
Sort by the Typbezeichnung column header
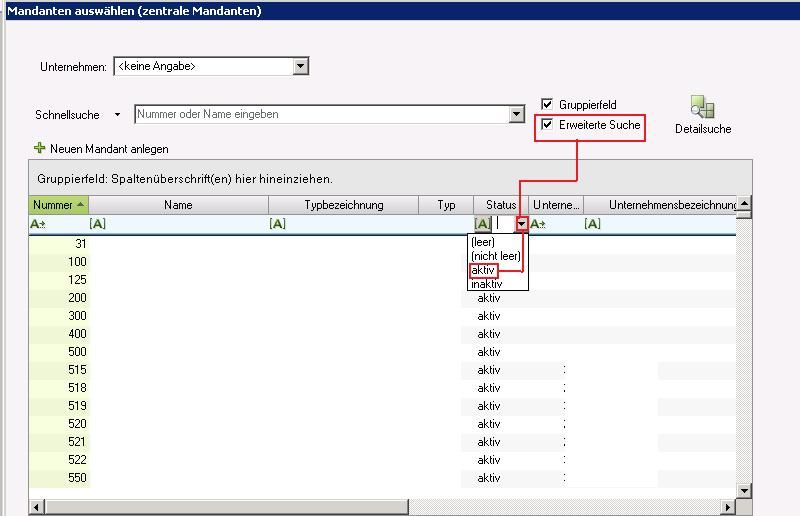click(x=344, y=205)
